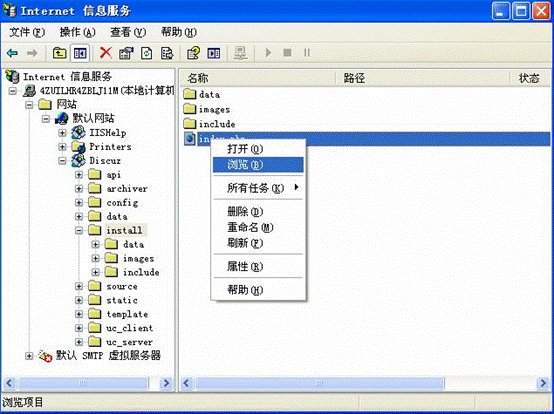
Task: Click the Pause item icon
Action: [x=307, y=53]
